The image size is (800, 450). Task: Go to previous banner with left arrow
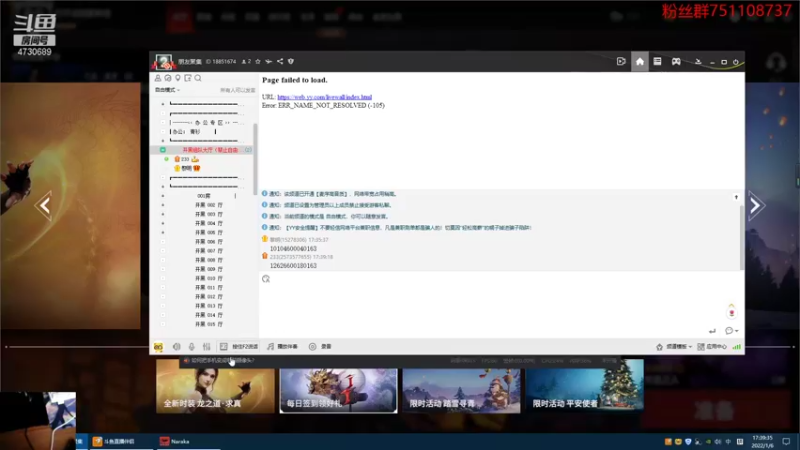(44, 206)
